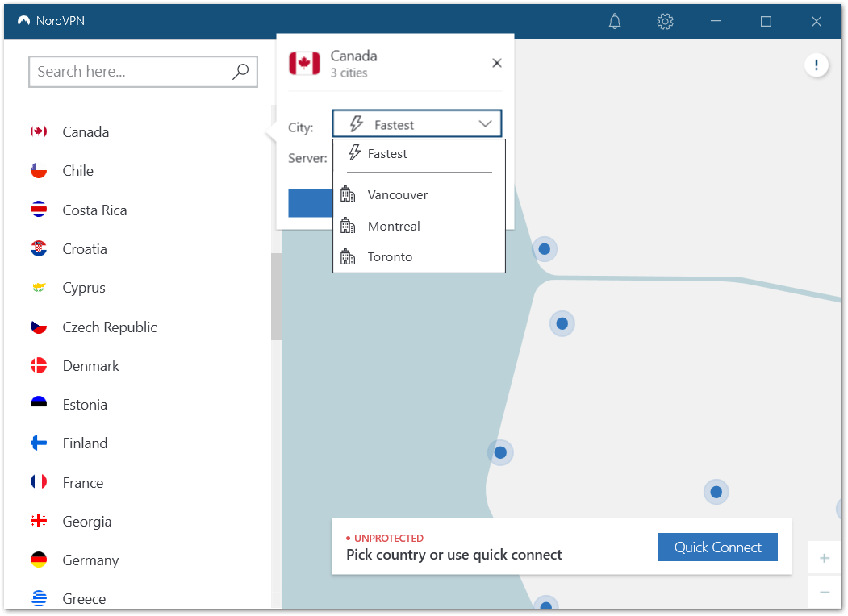Zoom out the map with minus button
This screenshot has height=616, width=848.
point(825,593)
